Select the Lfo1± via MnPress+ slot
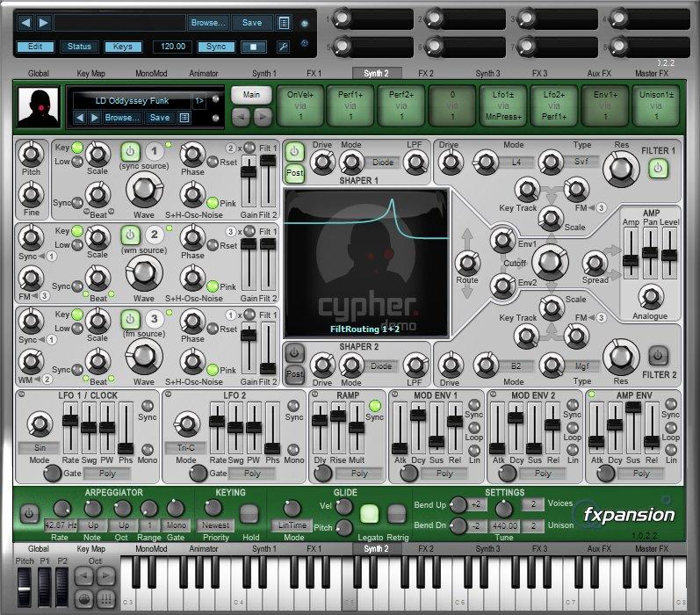700x615 pixels. coord(503,105)
